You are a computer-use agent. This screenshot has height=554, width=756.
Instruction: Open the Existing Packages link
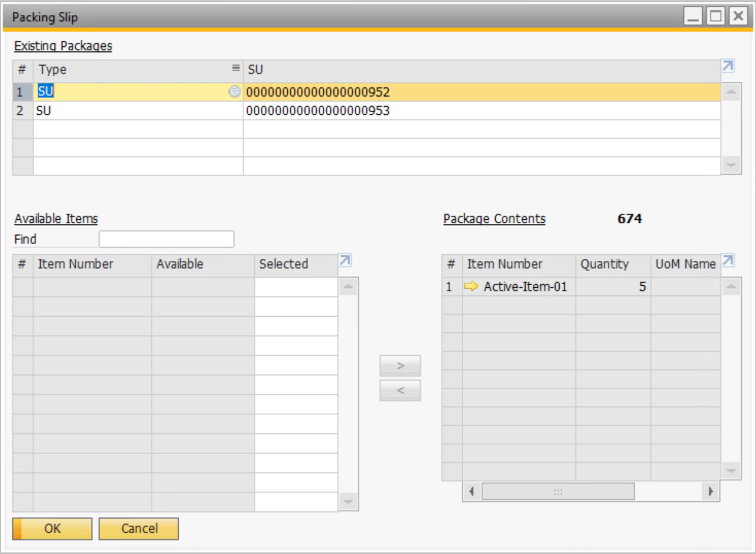(63, 46)
